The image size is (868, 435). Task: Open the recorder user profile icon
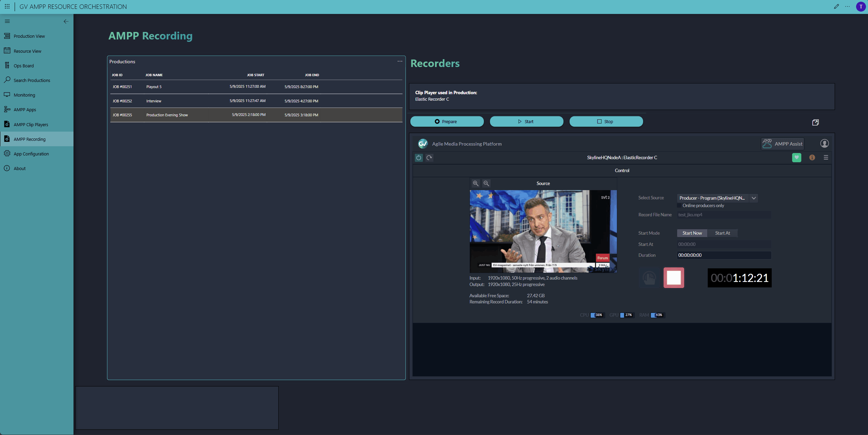824,144
